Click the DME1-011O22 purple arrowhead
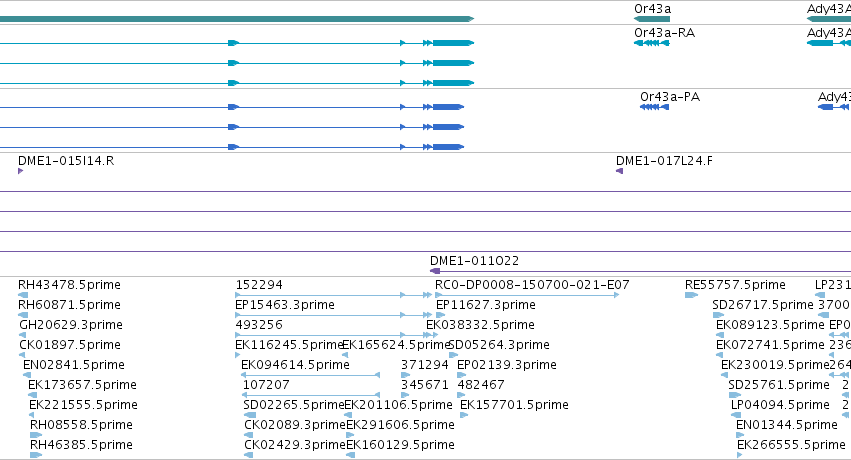Viewport: 851px width, 460px height. click(435, 271)
